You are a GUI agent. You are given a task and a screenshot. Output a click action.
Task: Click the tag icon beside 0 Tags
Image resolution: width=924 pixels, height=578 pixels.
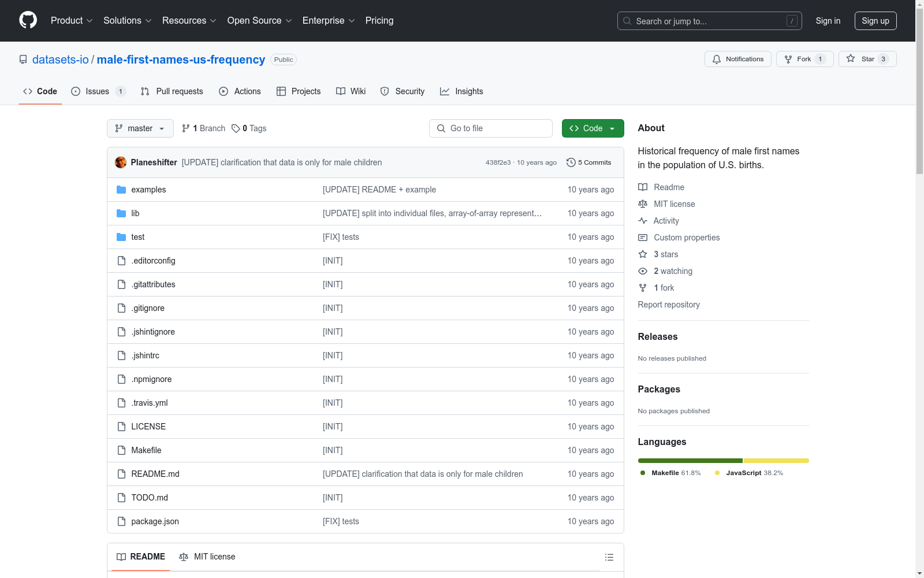click(x=236, y=128)
